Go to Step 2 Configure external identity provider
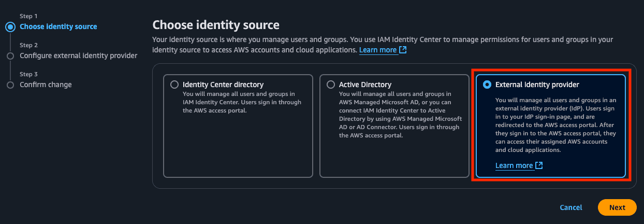Screen dimensions: 644x224 [x=78, y=55]
